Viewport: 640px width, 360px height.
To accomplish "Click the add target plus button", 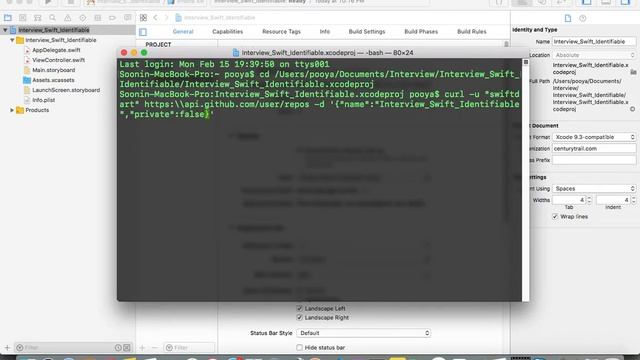I will [142, 348].
